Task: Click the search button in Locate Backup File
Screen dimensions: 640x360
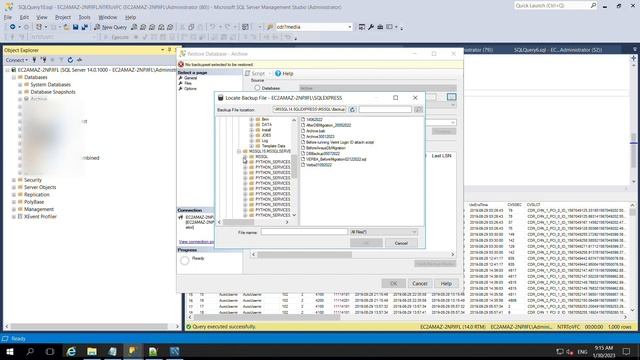Action: tap(418, 109)
